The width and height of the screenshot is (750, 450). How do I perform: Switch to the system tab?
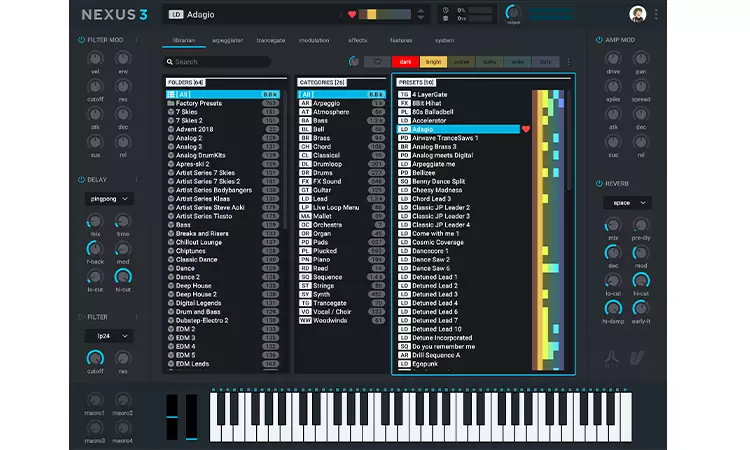(444, 40)
